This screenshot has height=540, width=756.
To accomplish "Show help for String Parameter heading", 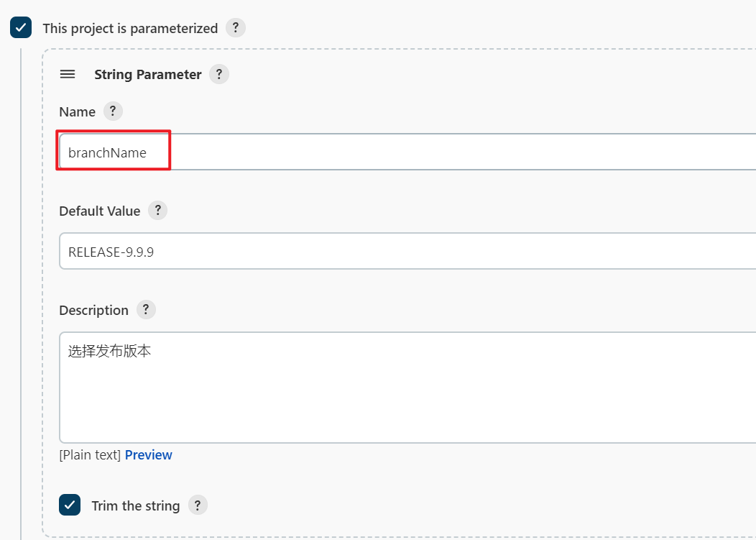I will (219, 74).
